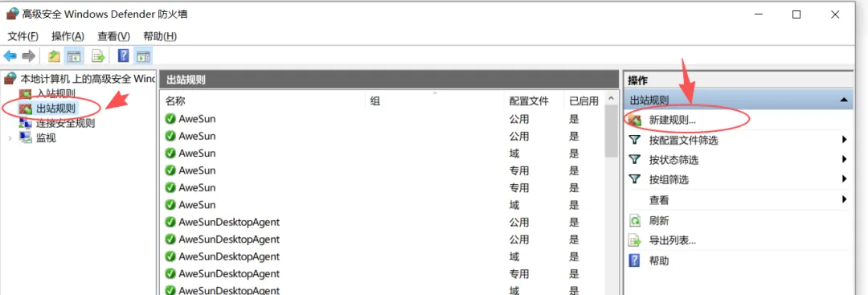
Task: Sort rules by the 已启用 column header
Action: [584, 100]
